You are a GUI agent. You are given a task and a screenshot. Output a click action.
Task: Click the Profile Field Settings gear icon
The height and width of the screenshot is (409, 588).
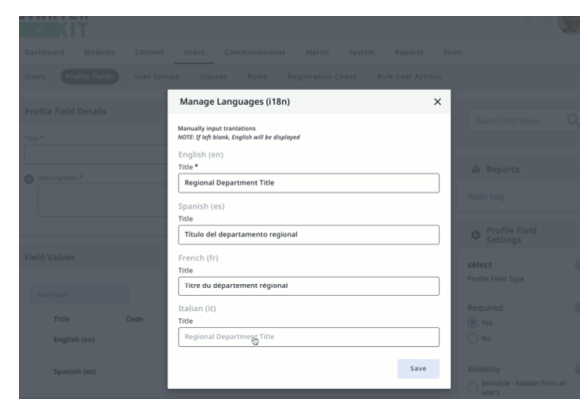(x=475, y=235)
